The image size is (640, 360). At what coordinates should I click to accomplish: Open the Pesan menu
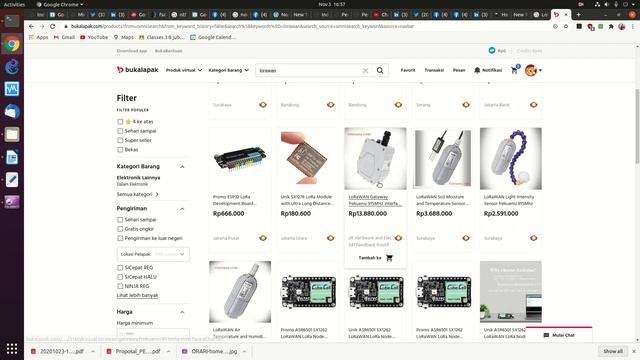[x=459, y=70]
